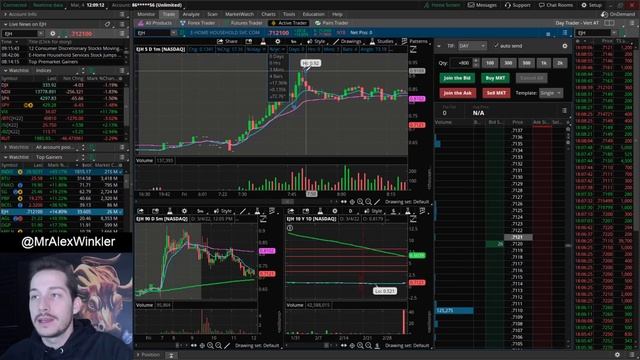Click the Live News symbol input EJH
The height and width of the screenshot is (360, 640).
(21, 33)
